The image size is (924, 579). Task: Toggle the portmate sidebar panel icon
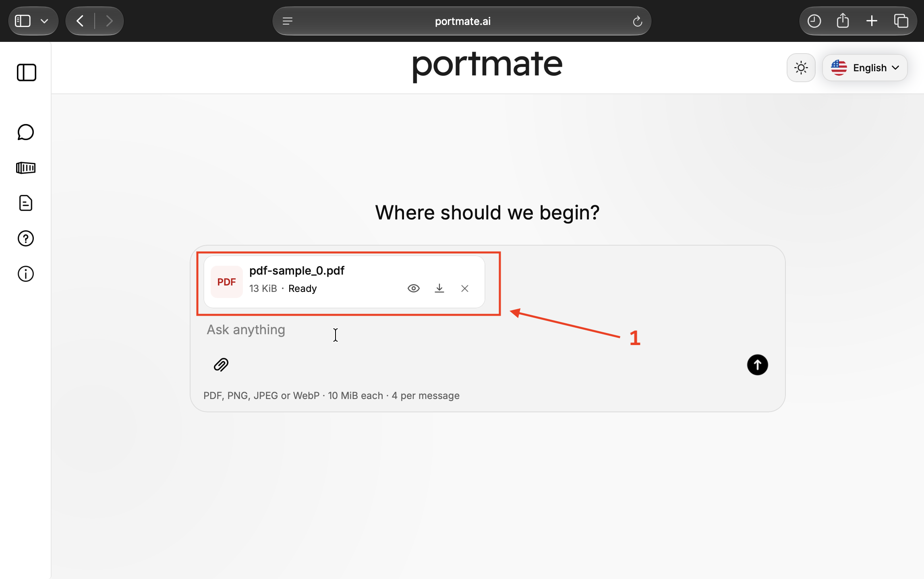click(x=27, y=72)
